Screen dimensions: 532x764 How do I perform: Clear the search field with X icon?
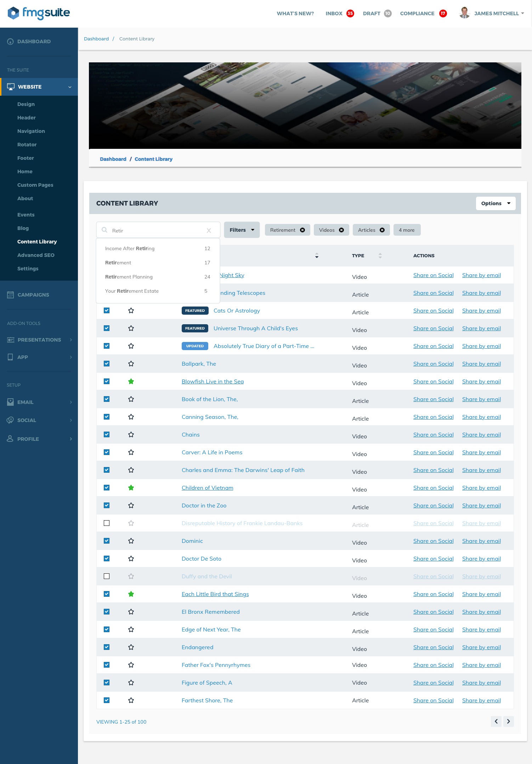209,231
